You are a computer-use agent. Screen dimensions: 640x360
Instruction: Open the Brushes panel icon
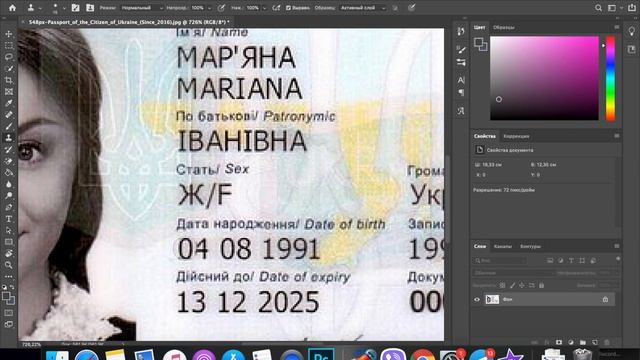461,50
